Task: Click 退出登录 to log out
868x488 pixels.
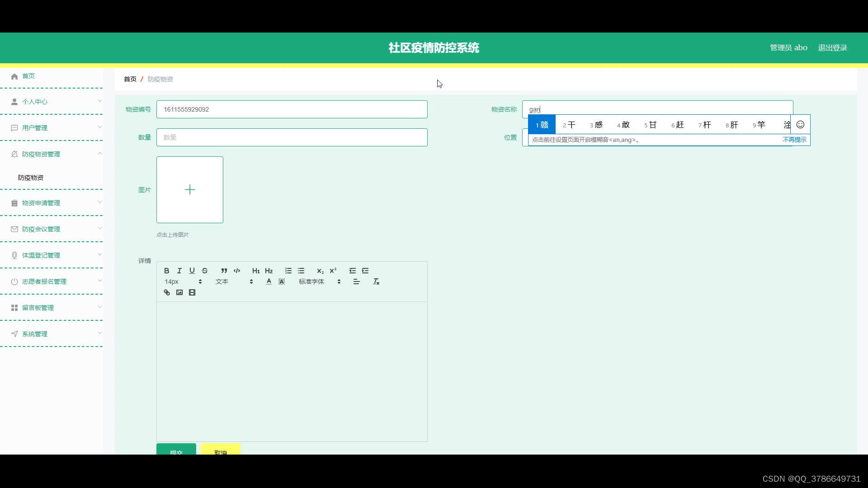Action: point(832,48)
